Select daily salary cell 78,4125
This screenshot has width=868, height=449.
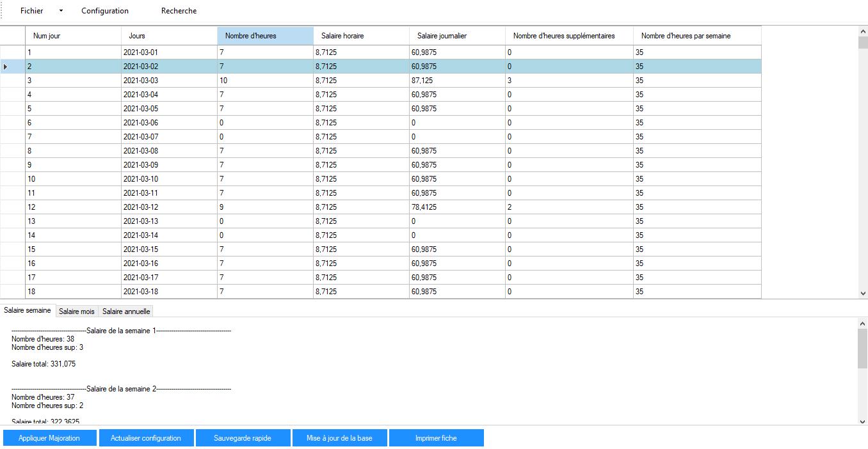457,207
